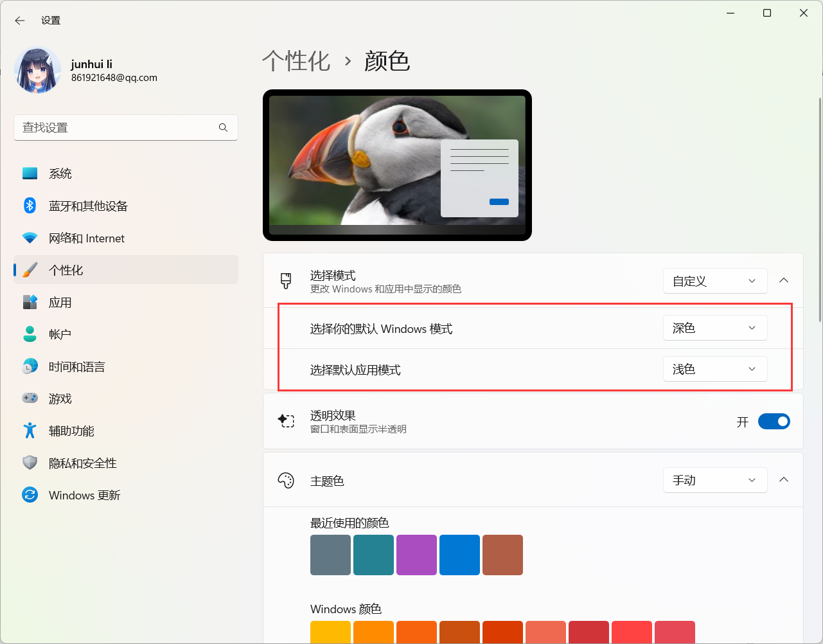The width and height of the screenshot is (823, 644).
Task: Click the 更改 Windows 和应用中显示的颜色 description
Action: coord(385,289)
